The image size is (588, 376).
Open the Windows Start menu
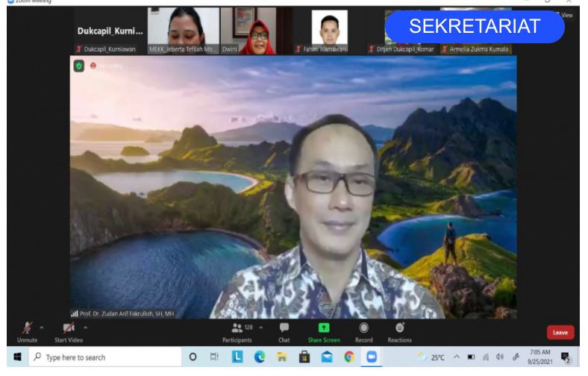17,357
